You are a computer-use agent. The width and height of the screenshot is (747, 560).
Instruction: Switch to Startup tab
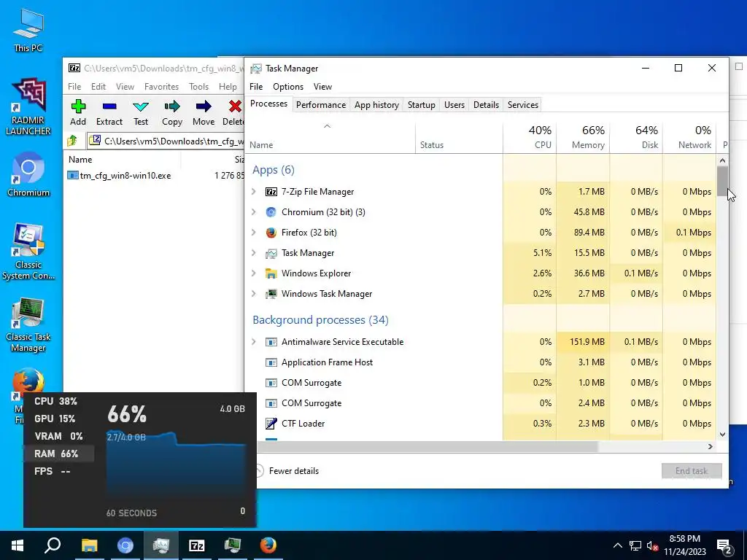coord(421,105)
